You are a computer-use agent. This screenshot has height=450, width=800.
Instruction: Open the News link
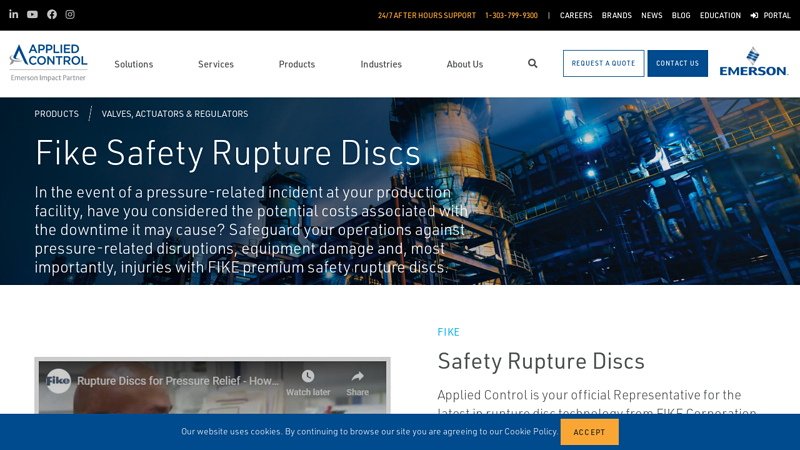pos(652,15)
